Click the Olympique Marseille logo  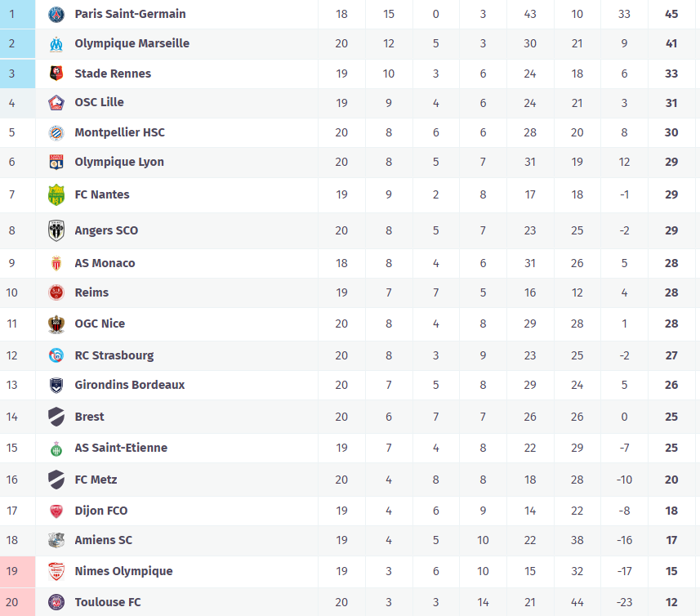click(x=56, y=43)
